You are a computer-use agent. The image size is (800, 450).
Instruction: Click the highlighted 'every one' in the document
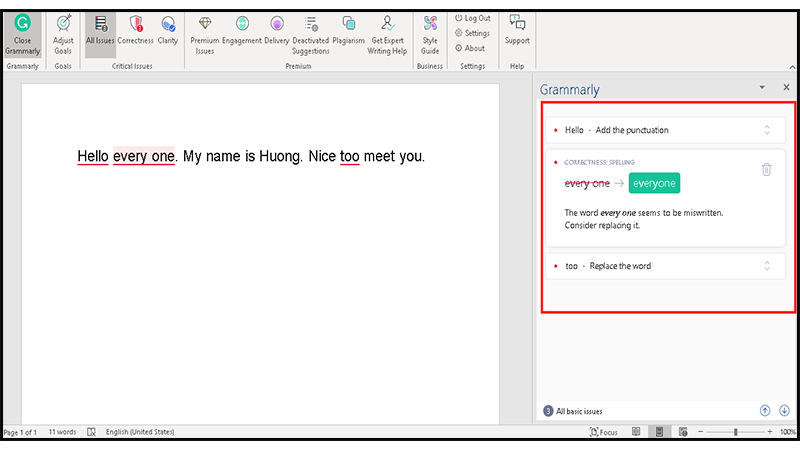pyautogui.click(x=144, y=156)
